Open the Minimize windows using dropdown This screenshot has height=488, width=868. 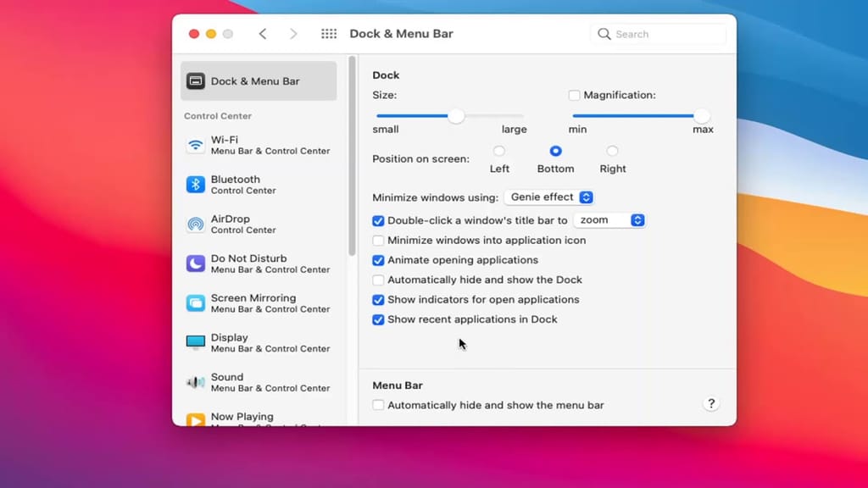pos(548,197)
